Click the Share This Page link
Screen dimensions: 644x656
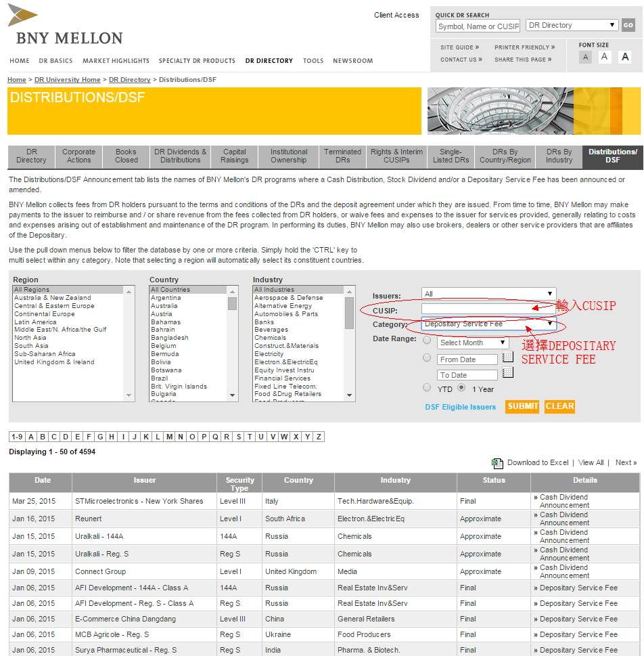coord(523,60)
